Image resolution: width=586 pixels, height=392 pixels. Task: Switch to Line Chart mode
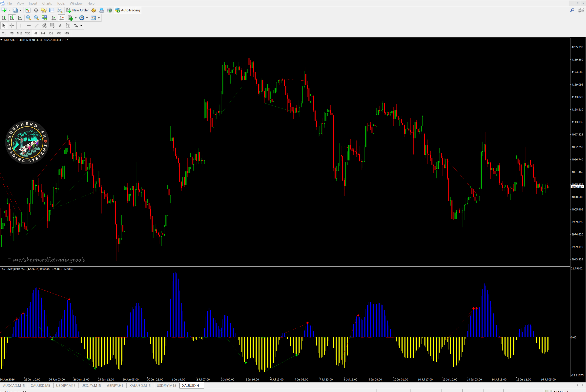[x=20, y=18]
